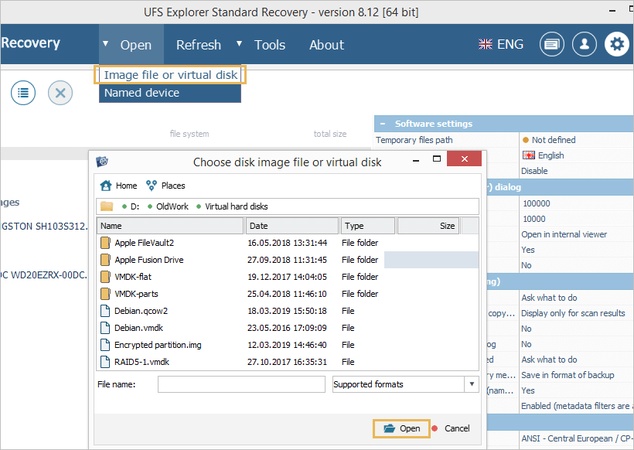The image size is (634, 450).
Task: Click 'Display only for scan results' value
Action: [573, 313]
